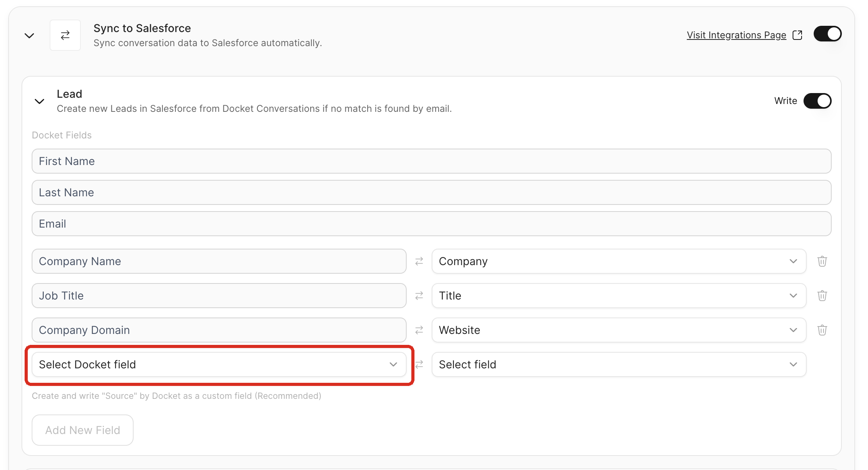868x470 pixels.
Task: Click the Add New Field button
Action: pos(82,430)
